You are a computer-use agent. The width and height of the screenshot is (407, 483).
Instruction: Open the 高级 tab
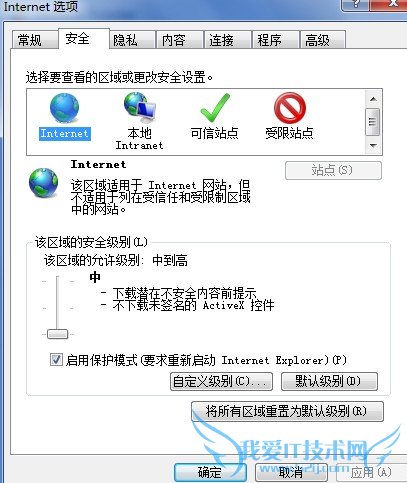[317, 40]
